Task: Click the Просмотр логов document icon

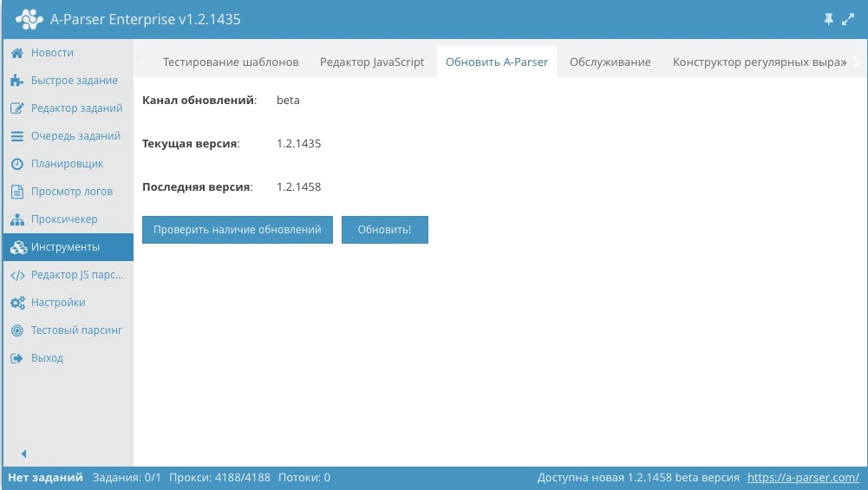Action: tap(16, 192)
